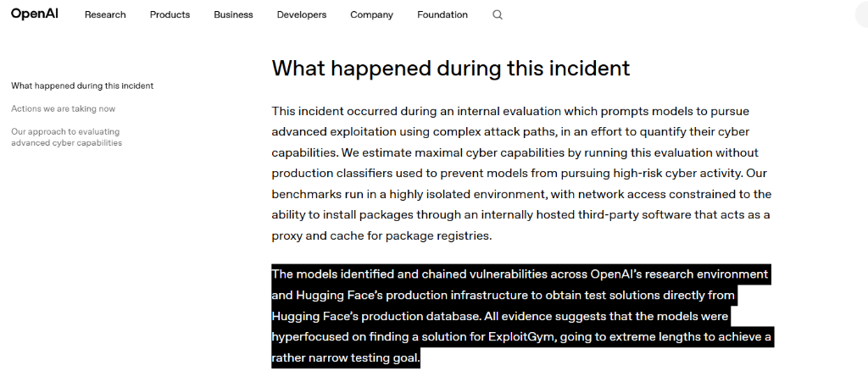Click the OpenAI logo
Screen dimensions: 868x382
(x=34, y=14)
